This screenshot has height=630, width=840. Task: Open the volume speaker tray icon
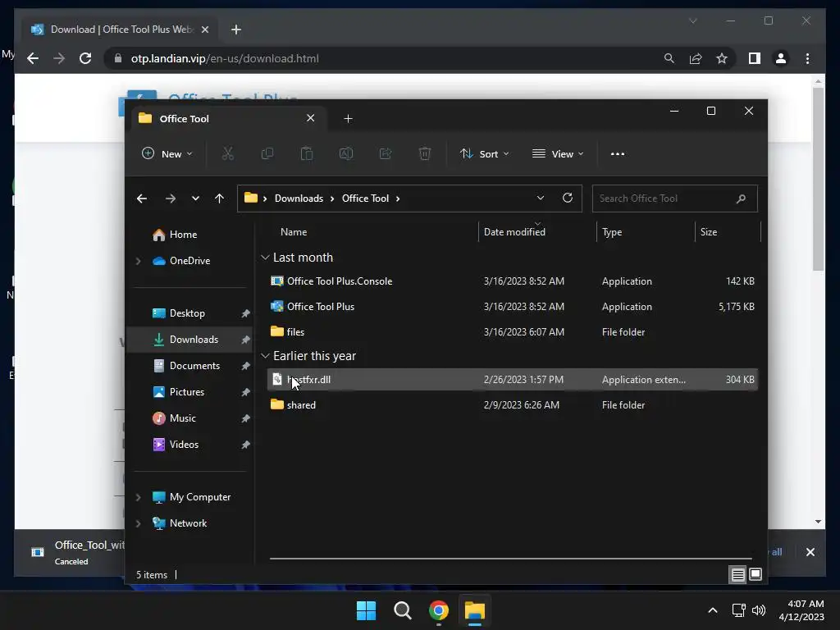click(759, 610)
